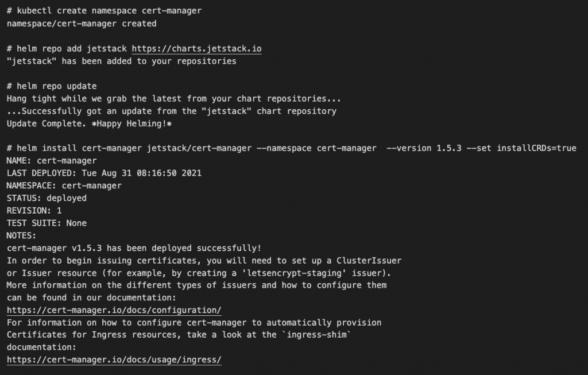
Task: Click the 'namespace/cert-manager created' output line
Action: [81, 24]
